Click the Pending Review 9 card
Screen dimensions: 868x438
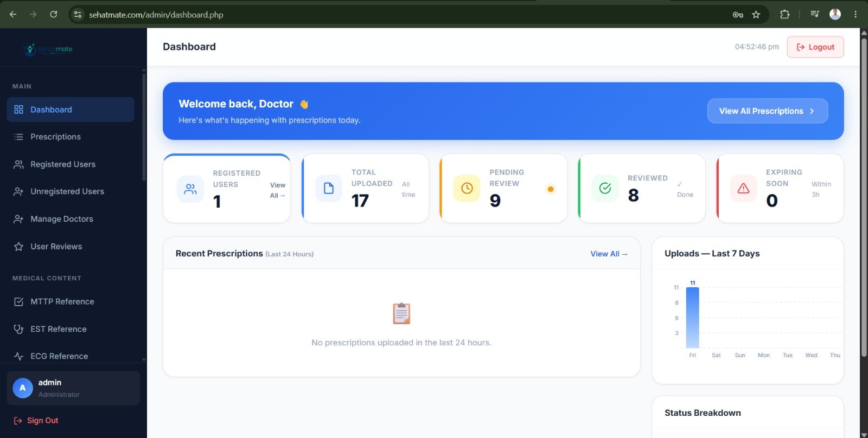tap(503, 188)
